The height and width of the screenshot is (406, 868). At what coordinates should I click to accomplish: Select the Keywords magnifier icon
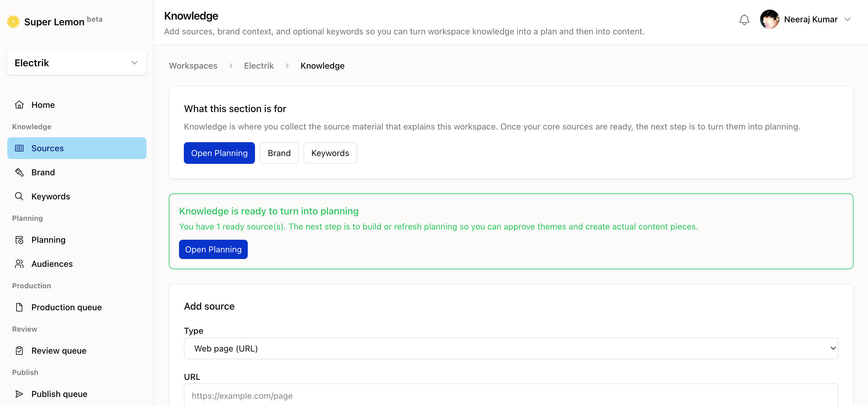point(19,196)
